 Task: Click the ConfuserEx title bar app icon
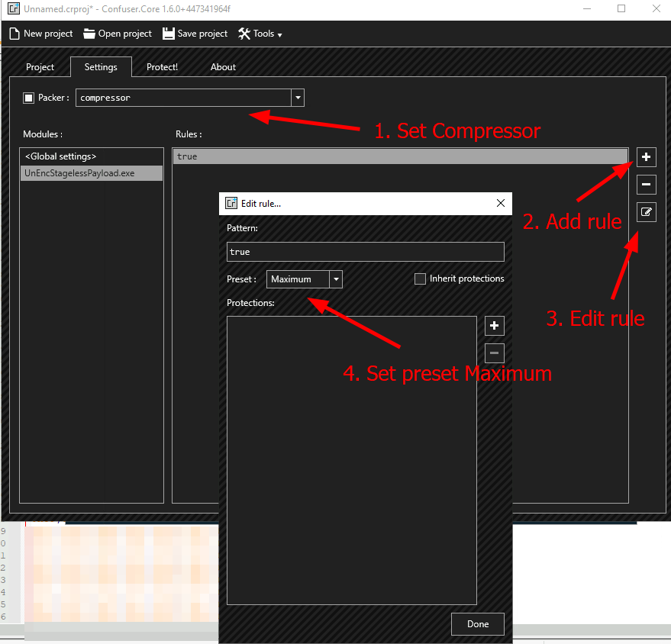(14, 8)
